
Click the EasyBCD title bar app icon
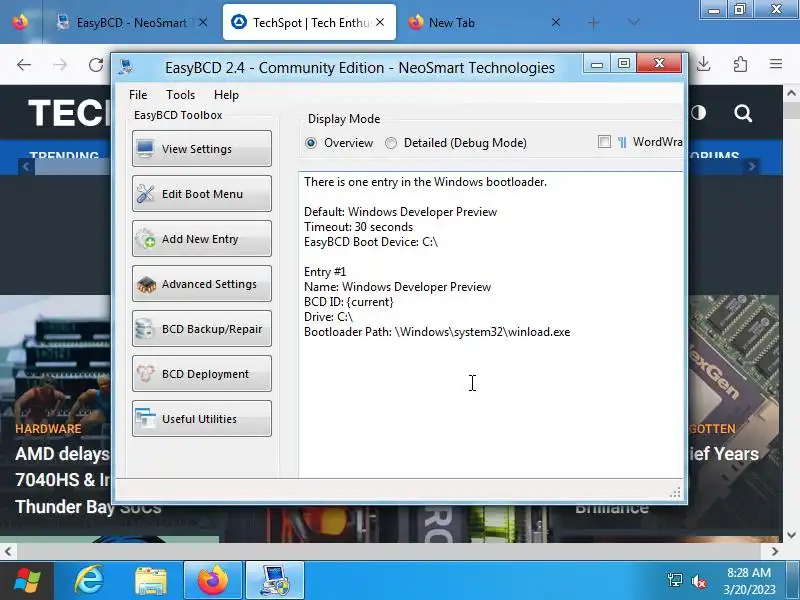coord(126,67)
